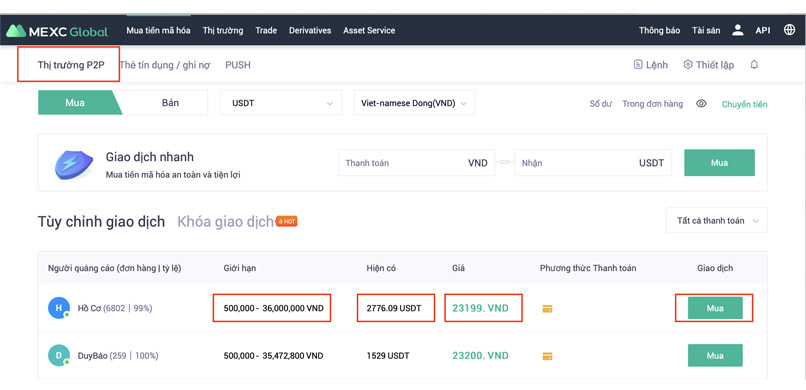This screenshot has height=390, width=806.
Task: Click DuyBáo's avatar icon
Action: click(x=59, y=355)
